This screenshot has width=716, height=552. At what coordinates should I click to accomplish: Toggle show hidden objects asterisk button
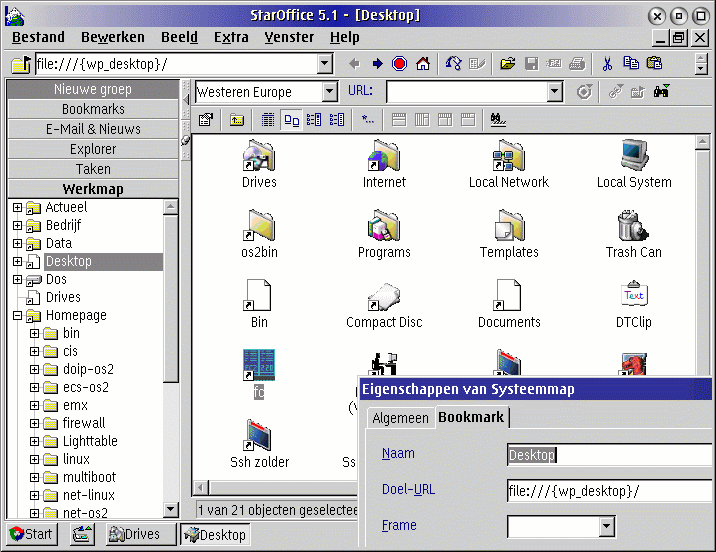tap(368, 120)
